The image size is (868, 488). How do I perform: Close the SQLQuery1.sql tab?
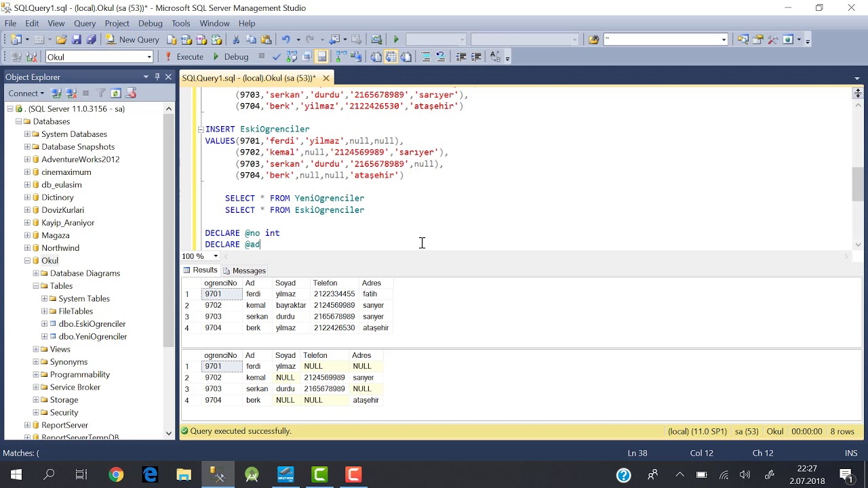coord(326,78)
